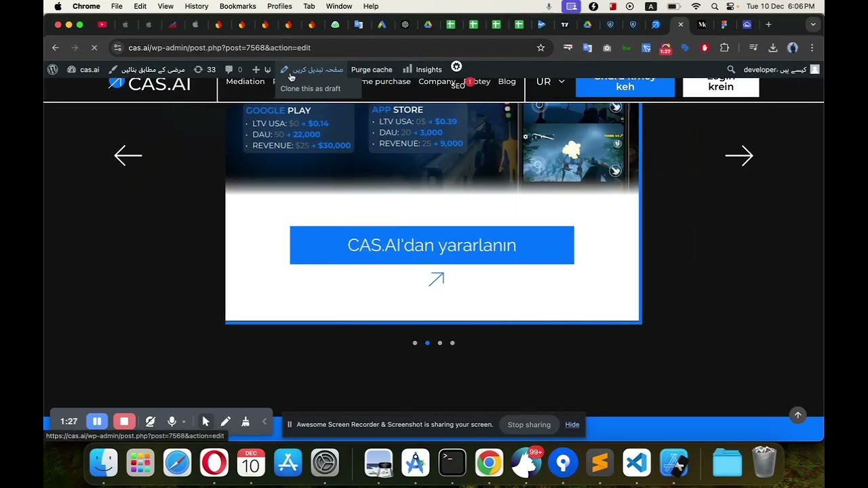The image size is (868, 488).
Task: Click the updates counter showing 33
Action: (x=204, y=69)
